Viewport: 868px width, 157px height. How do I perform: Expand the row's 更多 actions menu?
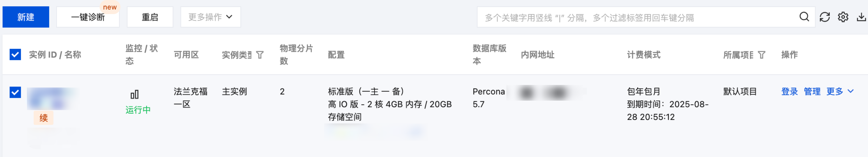(839, 91)
